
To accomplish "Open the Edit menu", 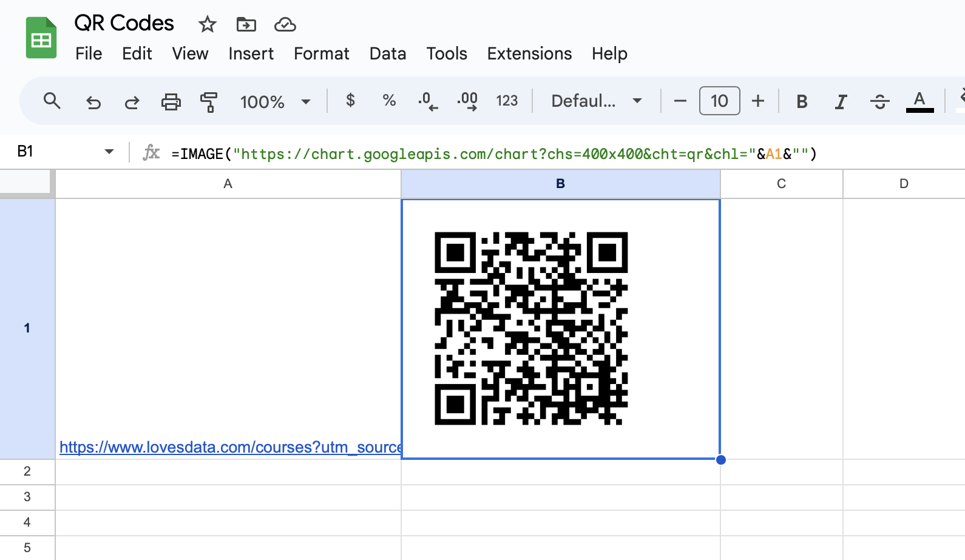I will pyautogui.click(x=137, y=53).
